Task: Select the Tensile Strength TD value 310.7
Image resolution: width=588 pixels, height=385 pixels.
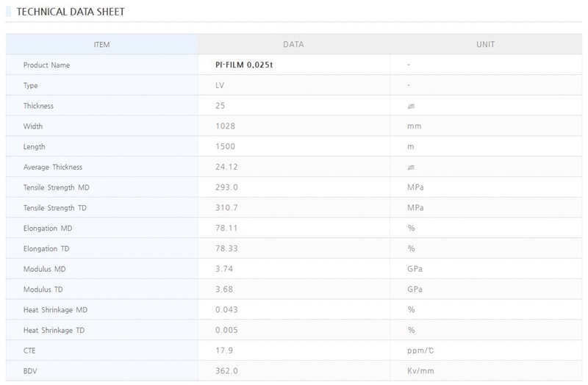Action: [226, 208]
